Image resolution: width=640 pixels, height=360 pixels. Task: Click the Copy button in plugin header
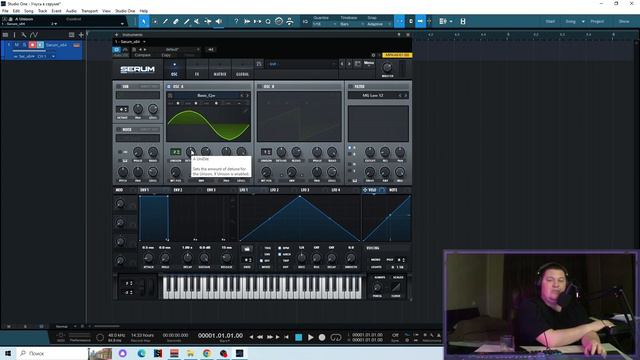tap(166, 55)
